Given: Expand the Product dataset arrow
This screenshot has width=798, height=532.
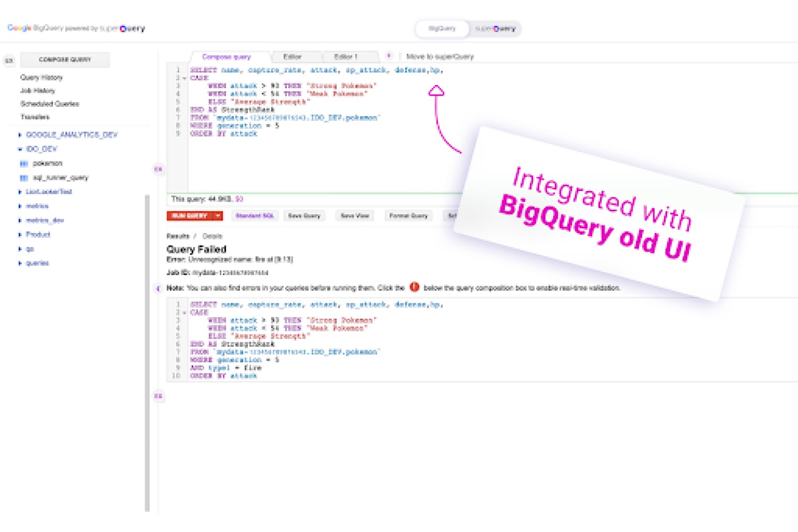Looking at the screenshot, I should (x=20, y=235).
